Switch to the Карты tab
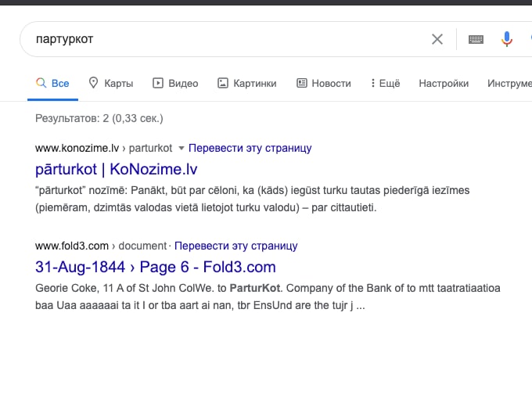 click(118, 83)
